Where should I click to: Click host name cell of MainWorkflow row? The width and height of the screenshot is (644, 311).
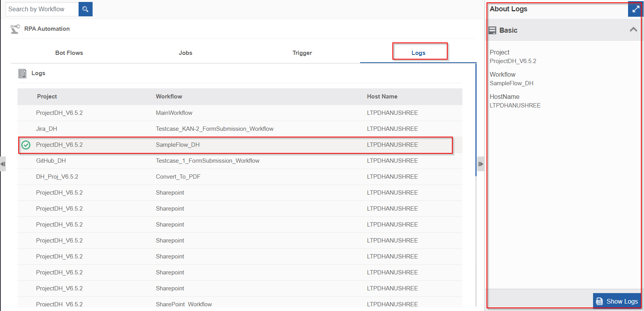click(x=392, y=113)
